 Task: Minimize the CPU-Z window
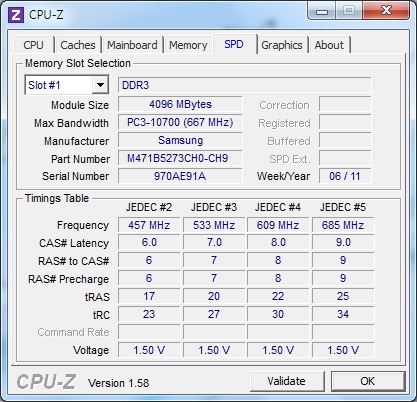coord(322,11)
